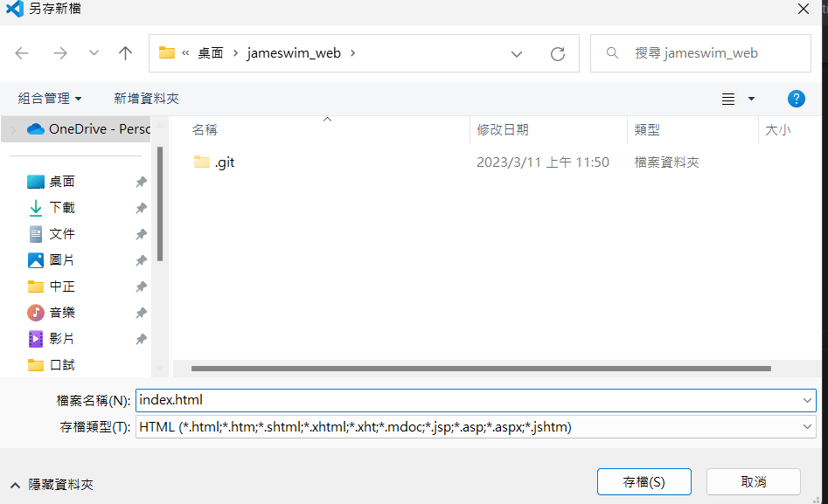
Task: Open the Help question mark icon
Action: click(796, 98)
